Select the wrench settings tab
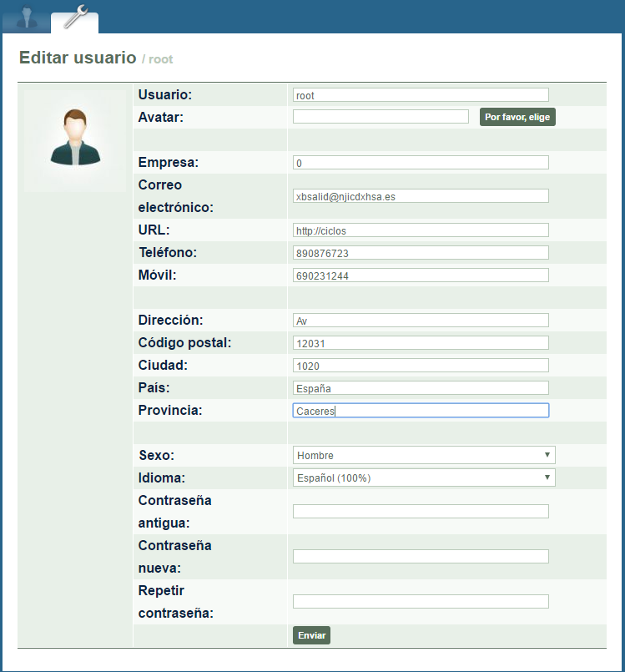This screenshot has height=672, width=625. [x=74, y=18]
